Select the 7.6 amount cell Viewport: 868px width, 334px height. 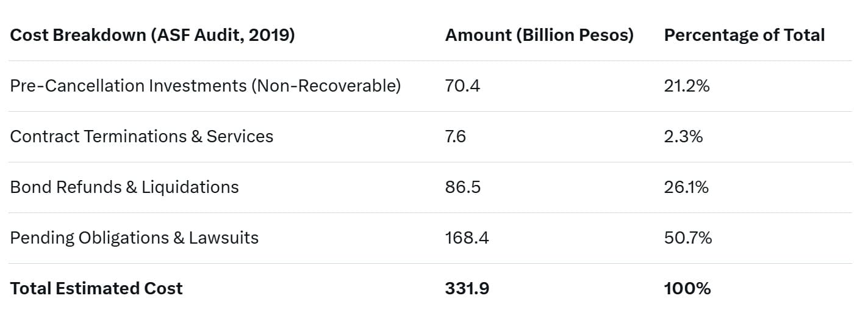coord(456,137)
